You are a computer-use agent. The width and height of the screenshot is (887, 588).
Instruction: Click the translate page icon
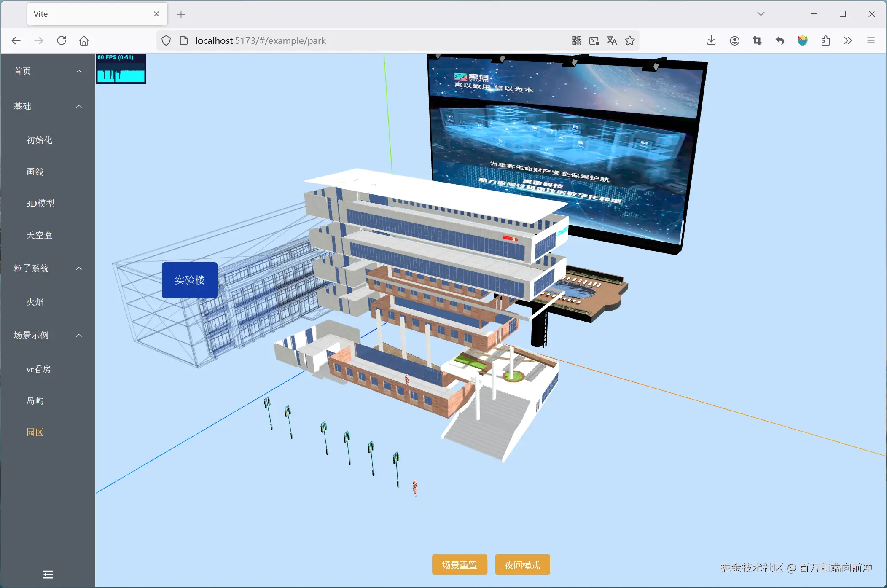(612, 40)
